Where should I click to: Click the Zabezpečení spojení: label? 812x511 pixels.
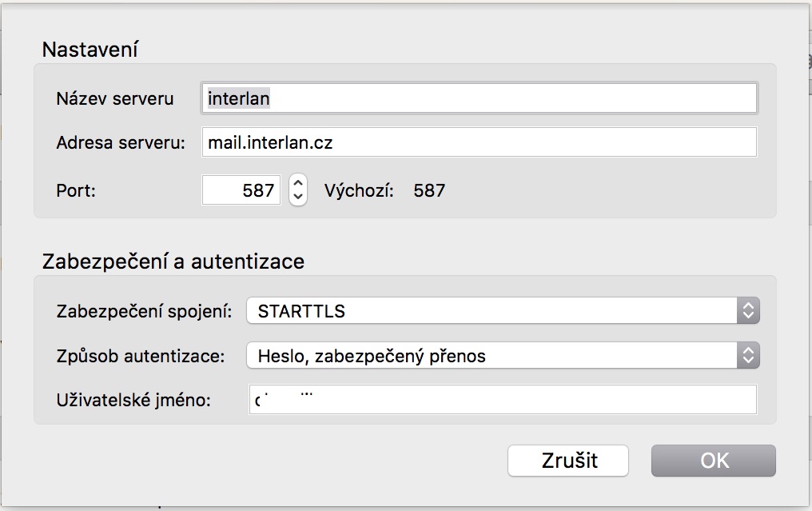[x=144, y=311]
